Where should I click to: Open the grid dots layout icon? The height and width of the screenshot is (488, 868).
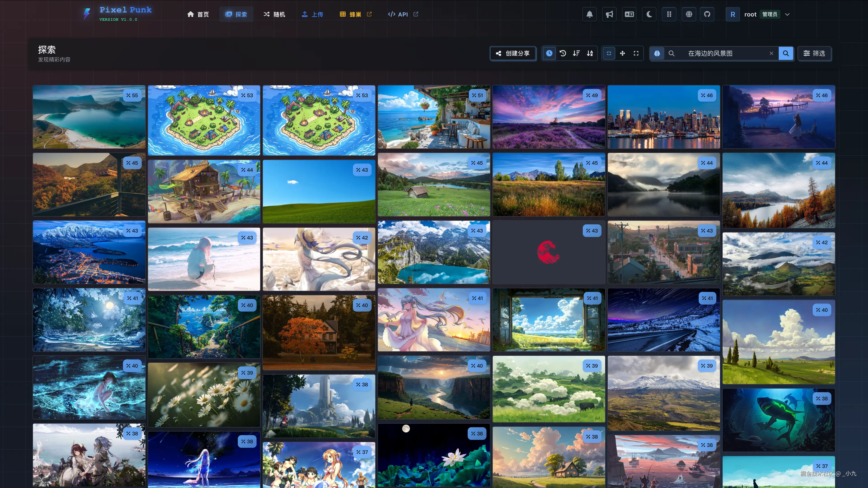pos(669,14)
